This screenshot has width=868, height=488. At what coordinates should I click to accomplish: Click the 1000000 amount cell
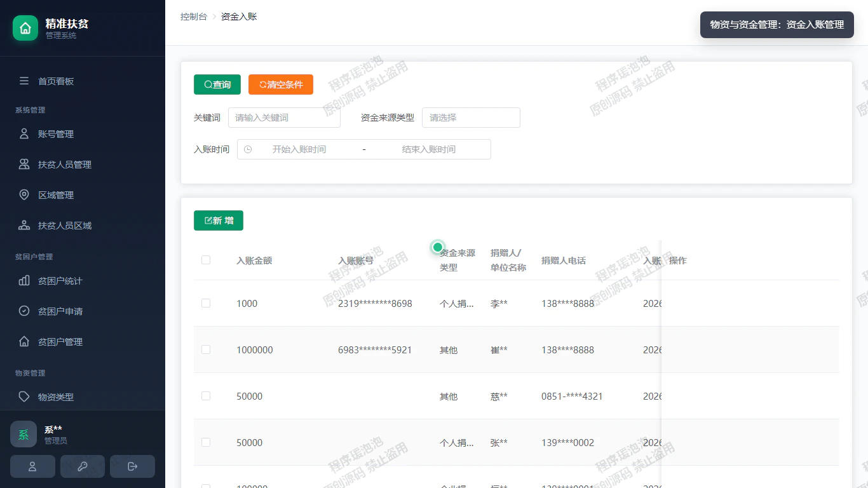[255, 350]
